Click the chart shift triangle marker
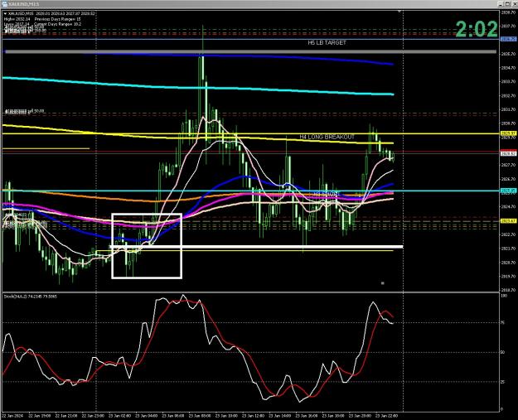This screenshot has height=420, width=518. click(399, 12)
